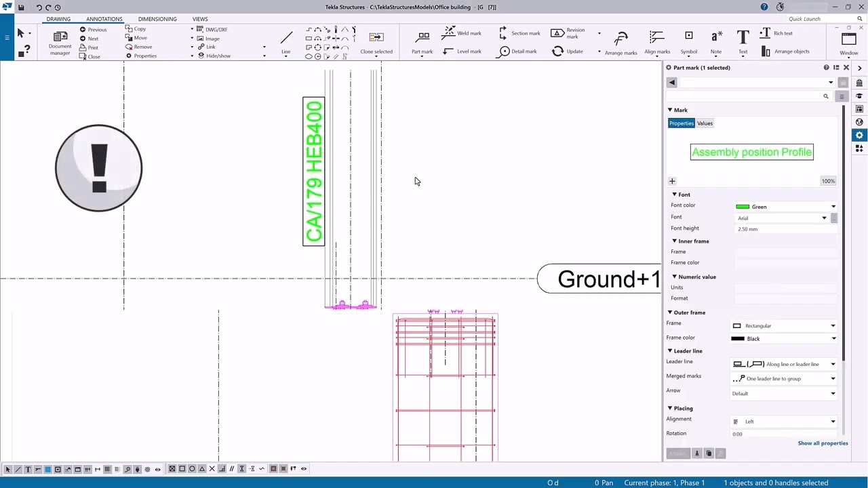Insert a Symbol annotation
This screenshot has height=488, width=868.
click(x=688, y=42)
